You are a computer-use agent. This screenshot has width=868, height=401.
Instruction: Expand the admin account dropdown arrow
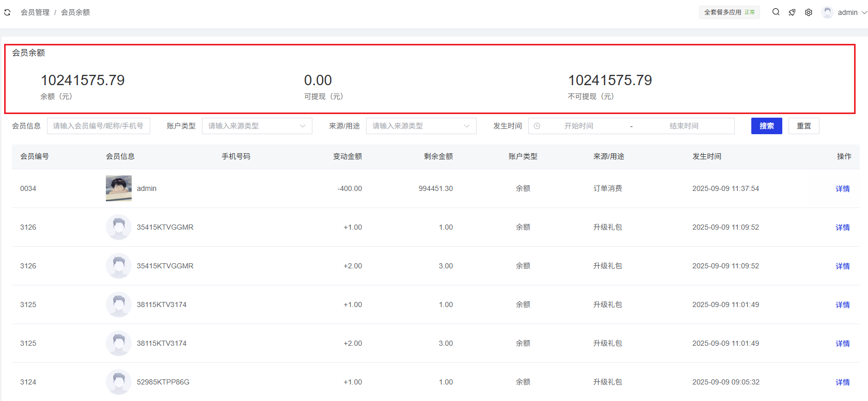[864, 12]
